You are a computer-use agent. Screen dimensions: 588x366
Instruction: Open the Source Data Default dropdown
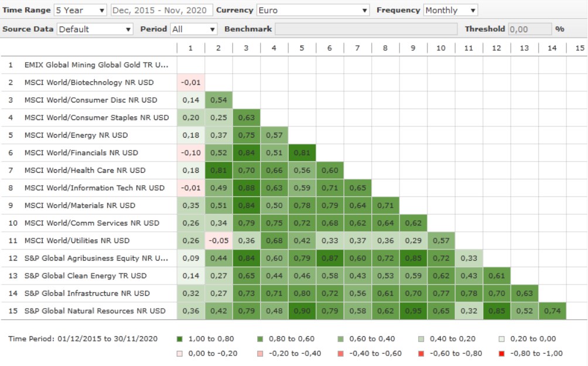pos(95,29)
